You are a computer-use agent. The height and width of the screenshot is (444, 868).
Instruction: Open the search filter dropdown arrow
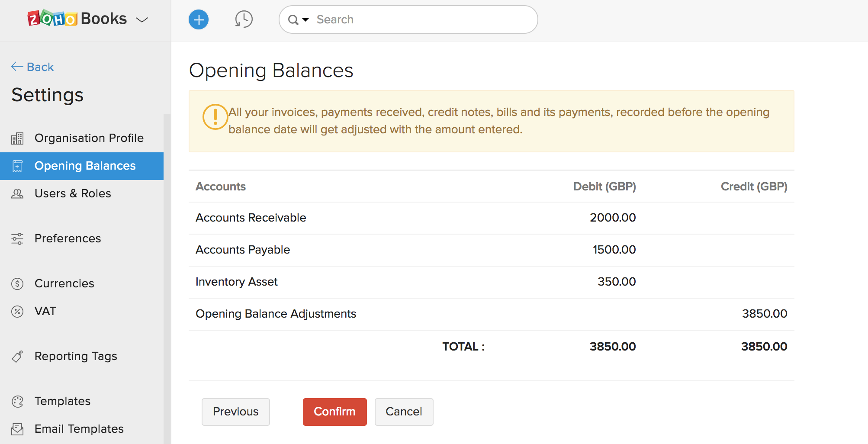click(305, 20)
